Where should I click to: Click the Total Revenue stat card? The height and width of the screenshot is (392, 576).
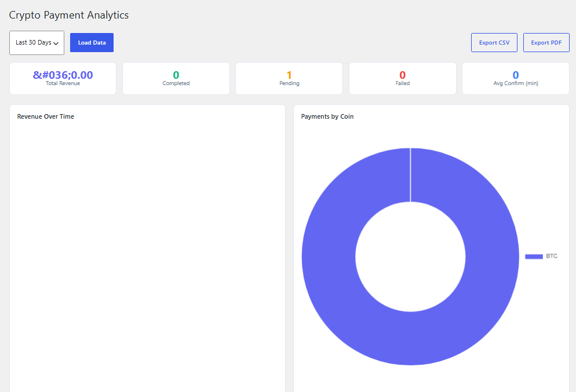(x=63, y=79)
